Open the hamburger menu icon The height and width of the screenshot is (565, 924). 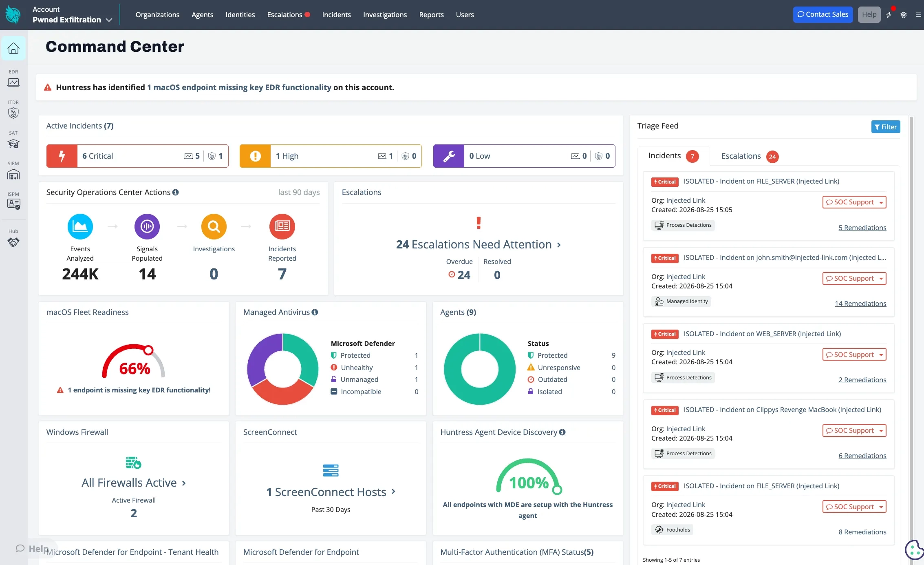click(918, 15)
